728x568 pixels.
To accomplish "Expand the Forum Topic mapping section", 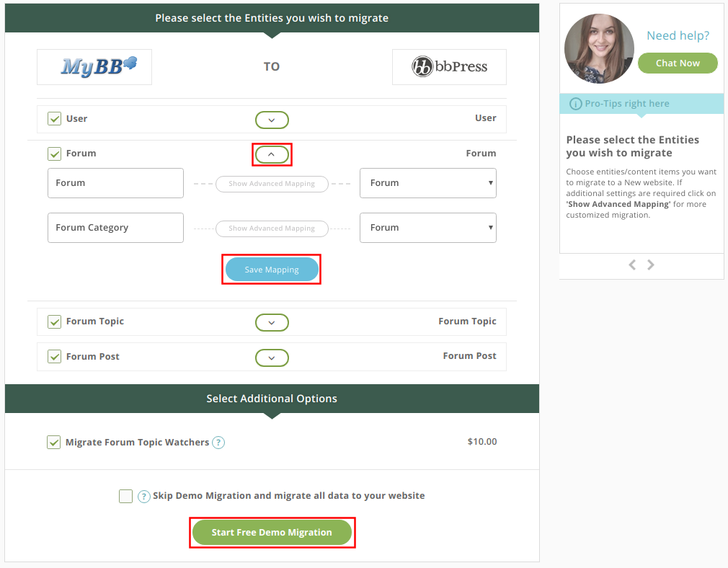I will point(272,322).
